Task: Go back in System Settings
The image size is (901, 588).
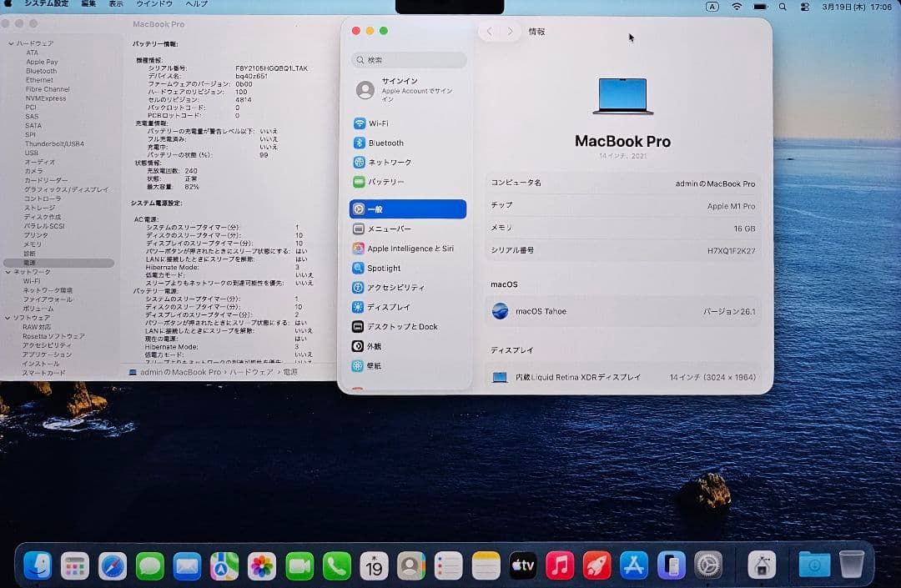Action: click(490, 32)
